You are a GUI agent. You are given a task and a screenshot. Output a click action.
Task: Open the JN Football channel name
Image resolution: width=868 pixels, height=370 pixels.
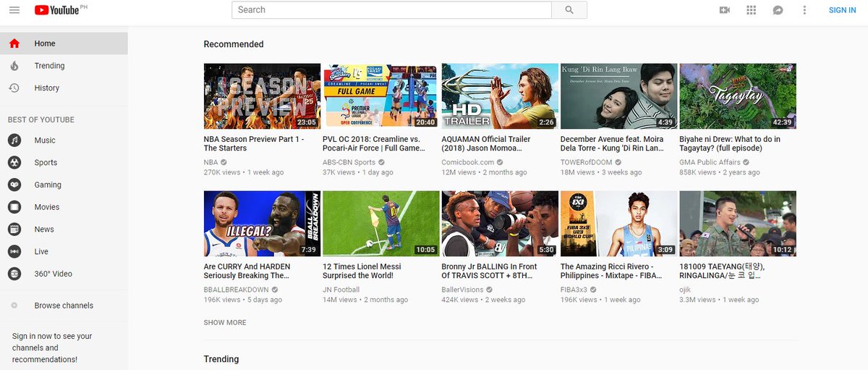341,290
